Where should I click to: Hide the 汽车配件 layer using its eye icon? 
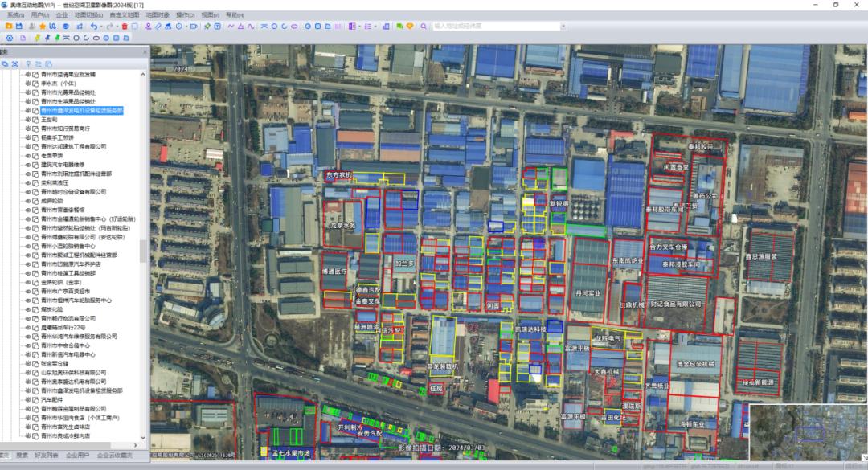tap(27, 399)
